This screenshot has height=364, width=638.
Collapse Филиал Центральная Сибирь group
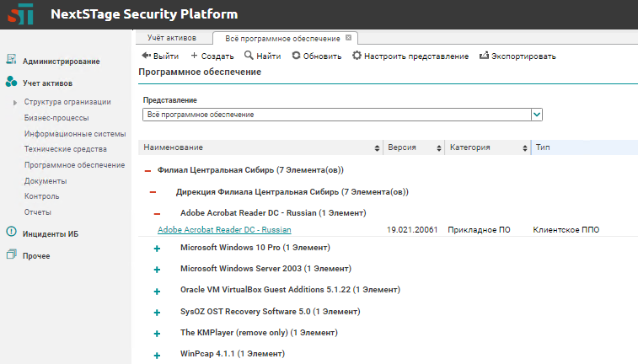click(147, 170)
